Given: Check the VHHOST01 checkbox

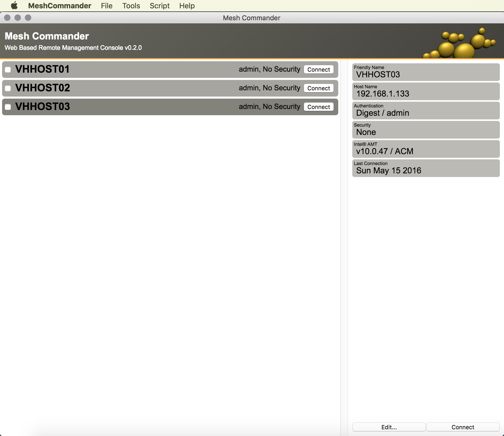Looking at the screenshot, I should (8, 70).
